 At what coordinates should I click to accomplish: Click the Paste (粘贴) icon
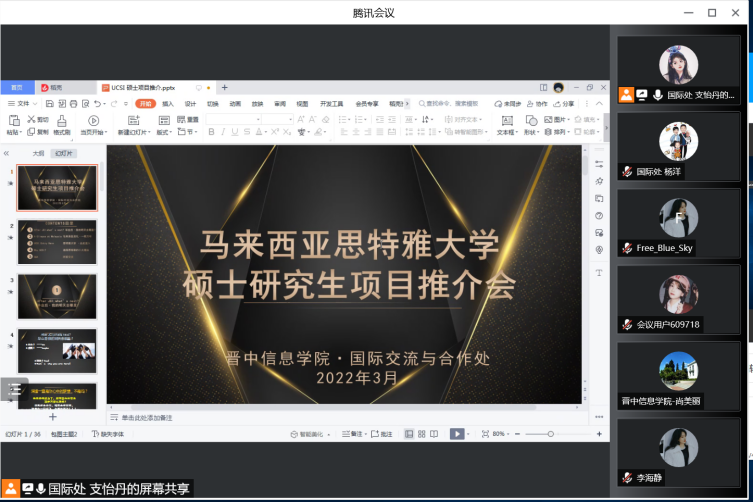coord(13,125)
